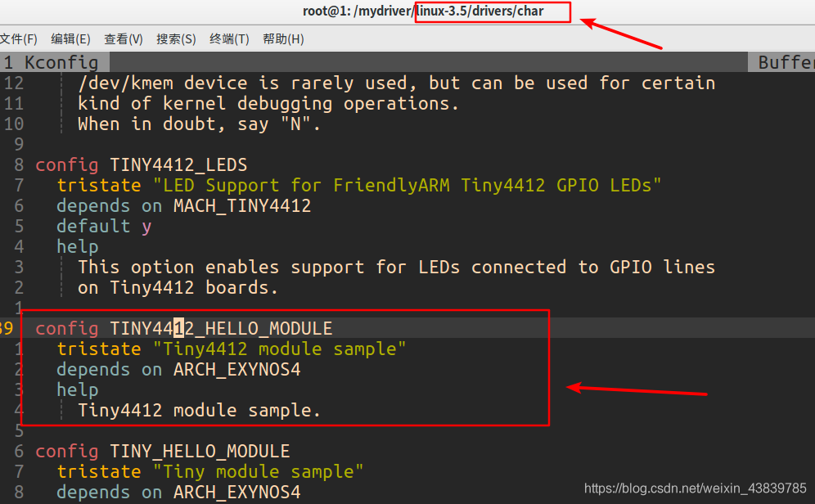
Task: Click 'When in doubt, say "N".' line
Action: pos(200,124)
